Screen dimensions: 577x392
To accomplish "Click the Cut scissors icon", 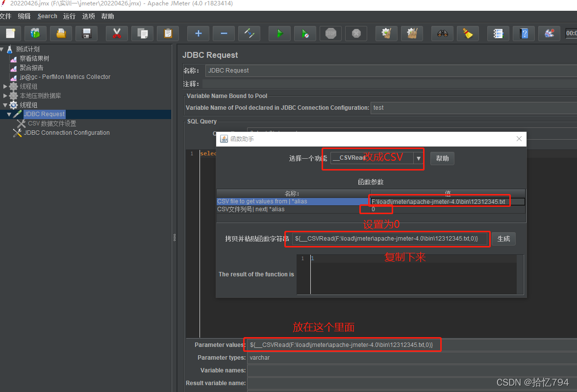I will pos(117,33).
